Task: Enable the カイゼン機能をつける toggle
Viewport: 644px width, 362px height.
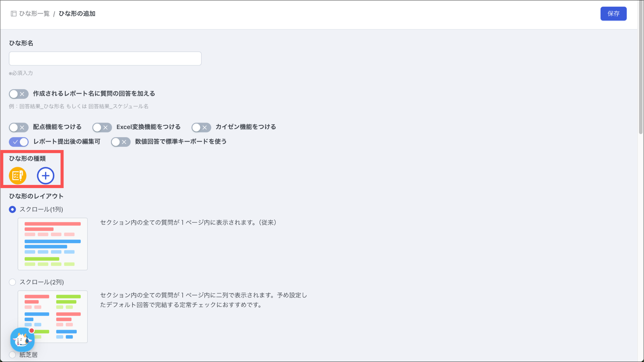Action: pyautogui.click(x=201, y=127)
